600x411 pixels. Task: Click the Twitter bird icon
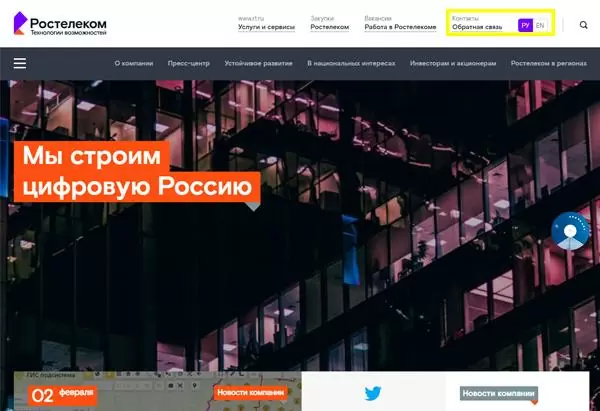point(373,393)
